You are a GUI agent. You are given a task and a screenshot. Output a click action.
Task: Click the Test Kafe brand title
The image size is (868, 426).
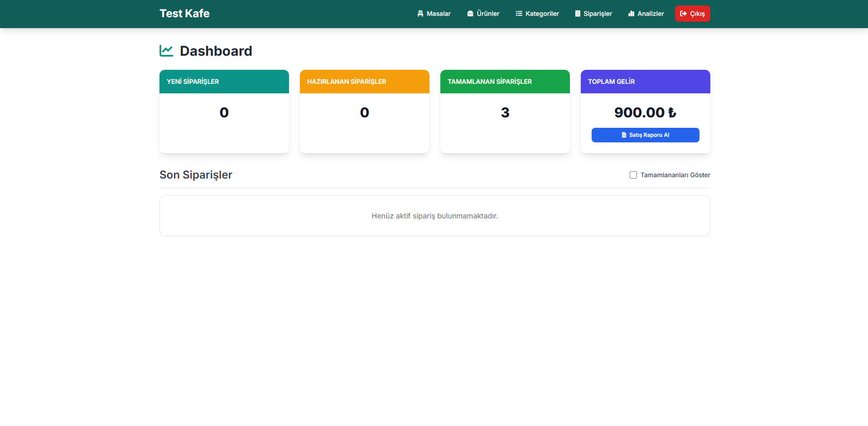[184, 14]
